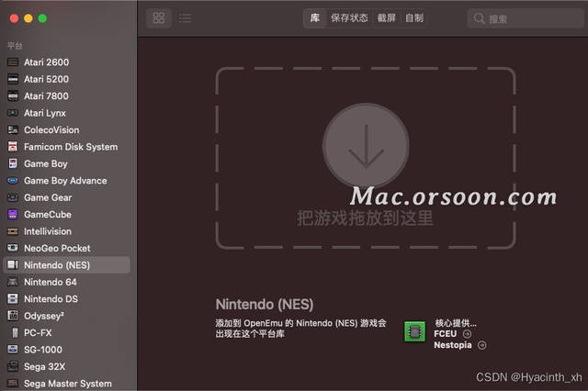Select Intellivision platform
The width and height of the screenshot is (588, 391).
pyautogui.click(x=48, y=231)
